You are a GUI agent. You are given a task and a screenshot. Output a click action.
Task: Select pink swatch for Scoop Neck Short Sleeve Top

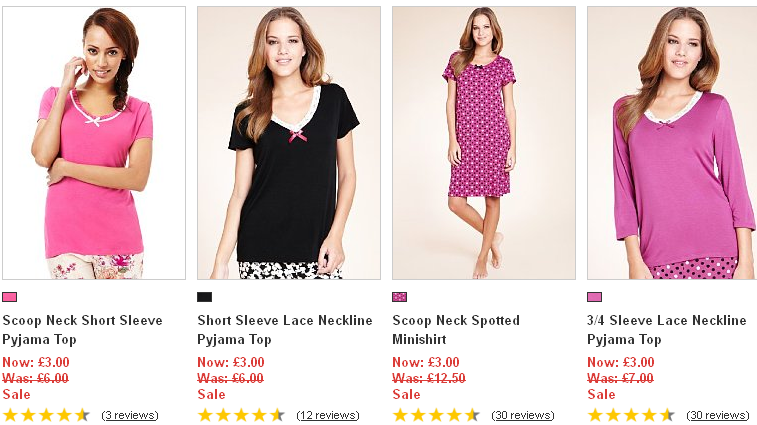tap(10, 297)
